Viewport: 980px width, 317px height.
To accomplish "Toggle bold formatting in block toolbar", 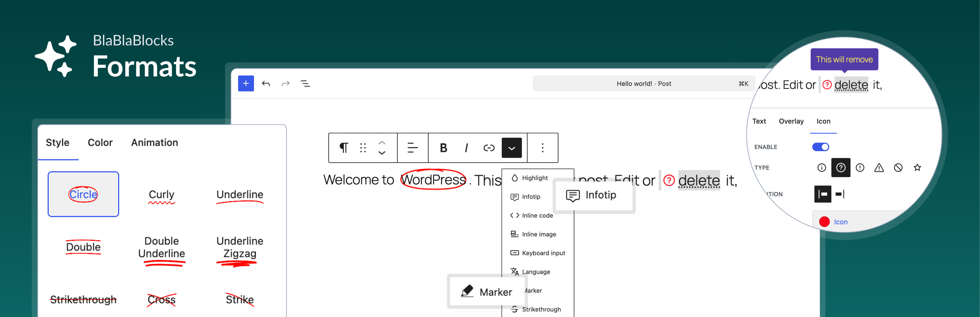I will click(x=443, y=148).
